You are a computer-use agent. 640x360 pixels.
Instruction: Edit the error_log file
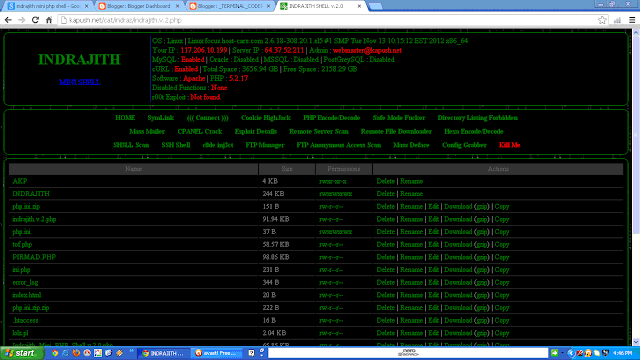click(x=433, y=282)
